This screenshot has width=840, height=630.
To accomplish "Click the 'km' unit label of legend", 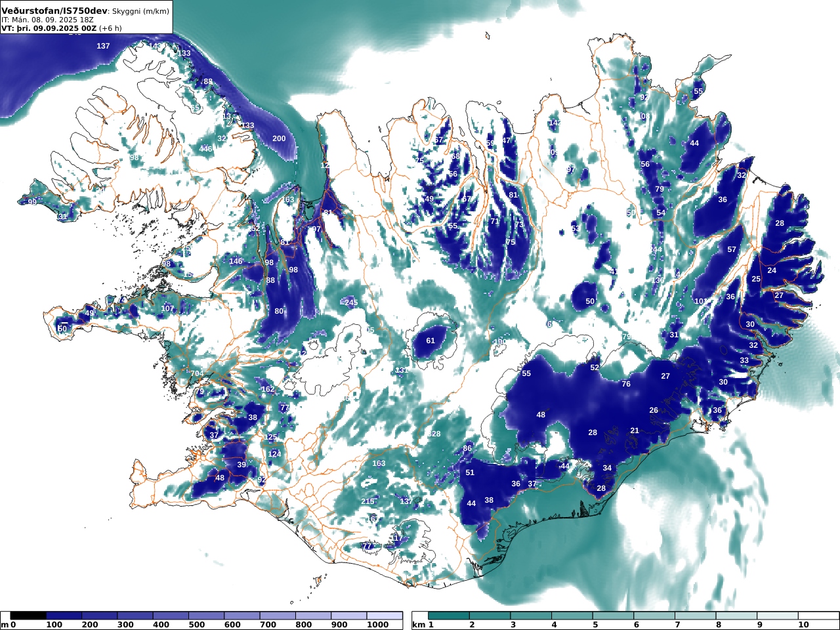I will 419,625.
